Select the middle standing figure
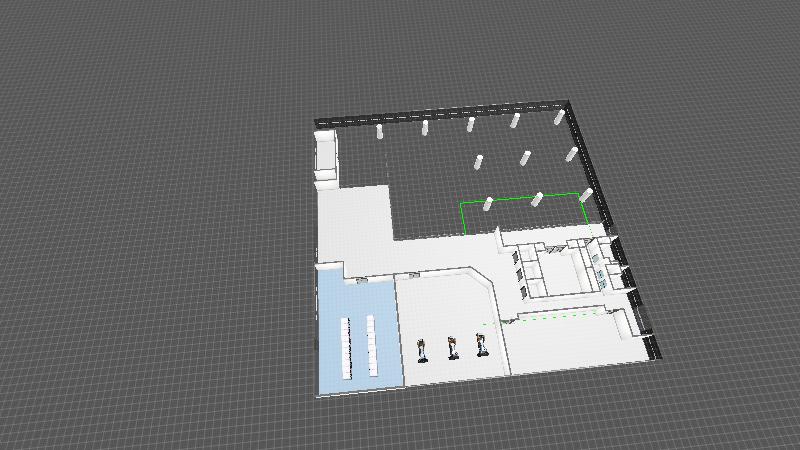The width and height of the screenshot is (800, 450). (452, 347)
